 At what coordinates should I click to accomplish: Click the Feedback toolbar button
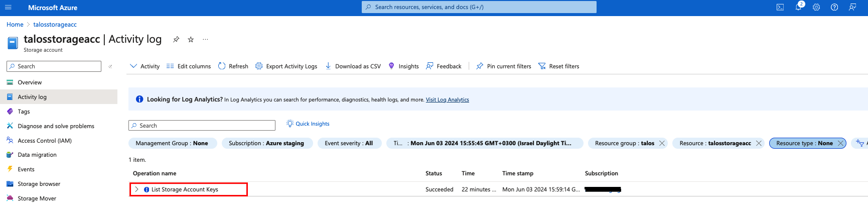(x=444, y=66)
